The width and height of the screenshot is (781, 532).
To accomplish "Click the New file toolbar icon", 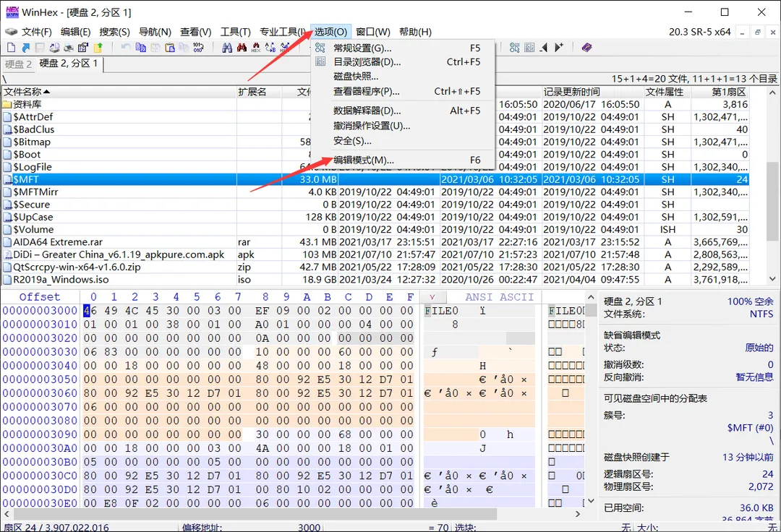I will 12,48.
